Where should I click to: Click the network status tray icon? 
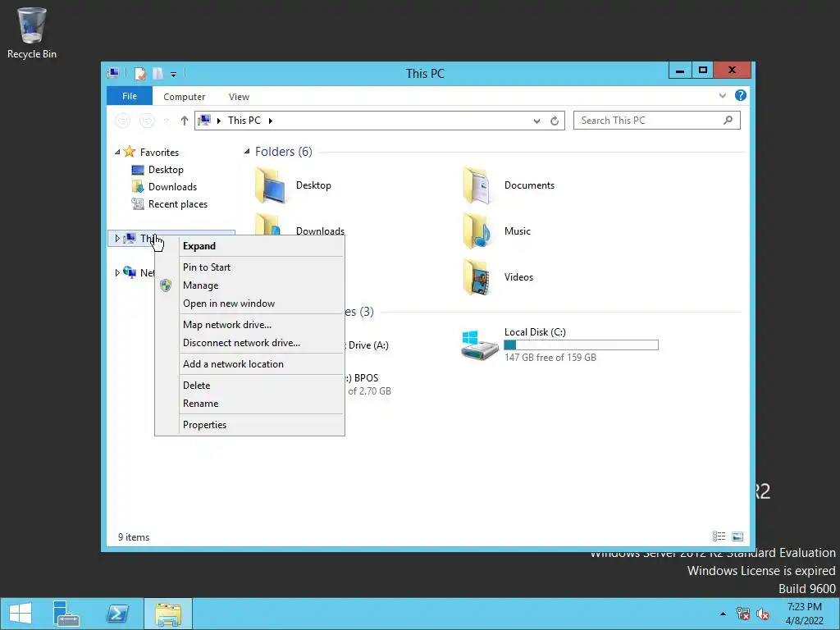pyautogui.click(x=743, y=614)
